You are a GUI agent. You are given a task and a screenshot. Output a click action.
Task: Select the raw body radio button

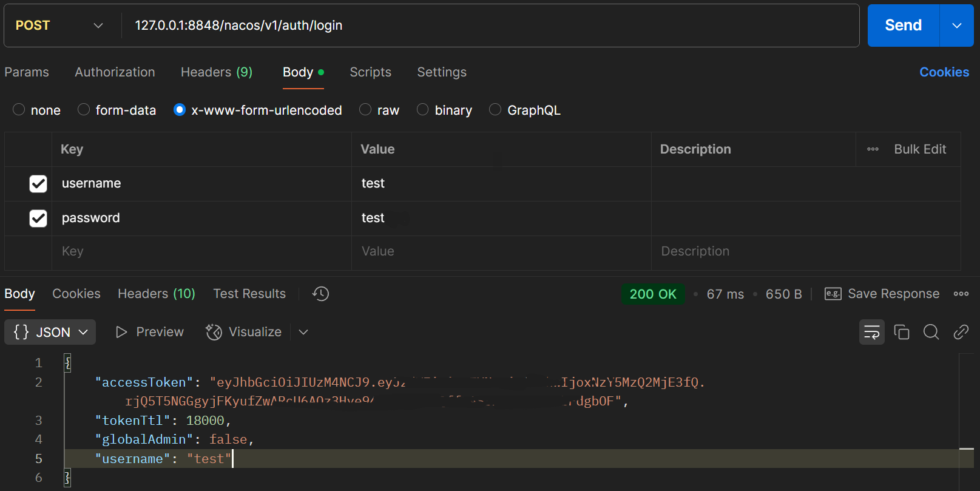coord(365,109)
